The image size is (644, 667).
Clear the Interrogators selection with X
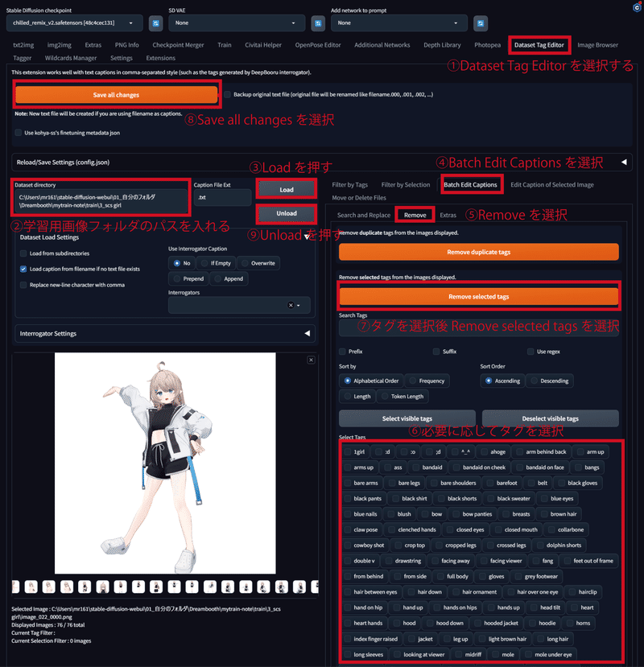pos(291,305)
